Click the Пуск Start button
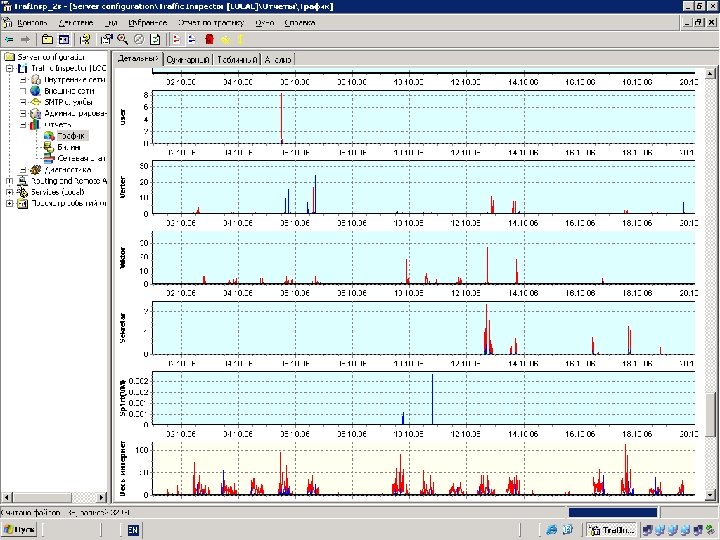This screenshot has width=720, height=540. tap(20, 529)
